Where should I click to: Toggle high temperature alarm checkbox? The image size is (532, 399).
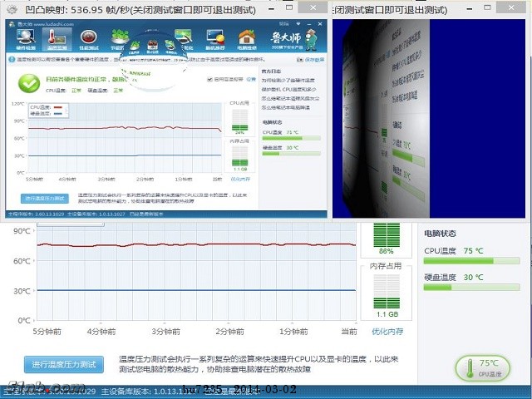tap(209, 80)
